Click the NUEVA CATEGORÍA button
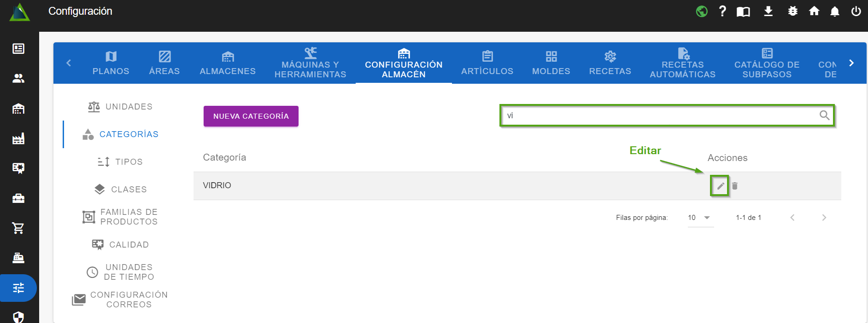Image resolution: width=868 pixels, height=323 pixels. (x=251, y=116)
